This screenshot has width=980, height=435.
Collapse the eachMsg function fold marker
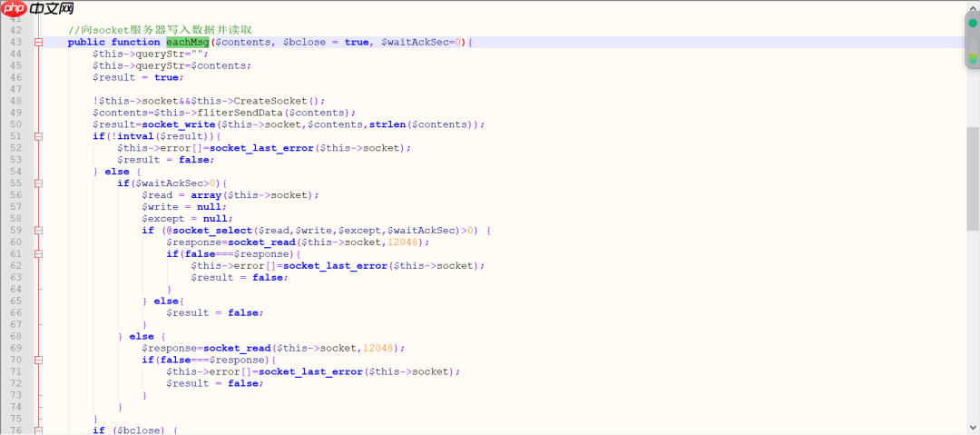pos(38,42)
